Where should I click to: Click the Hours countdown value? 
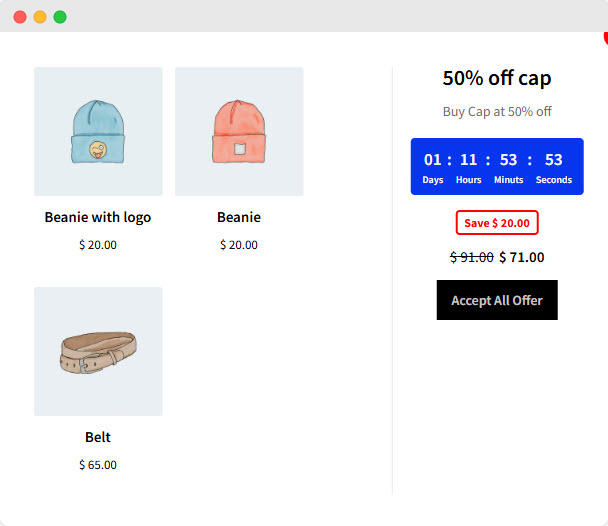point(468,160)
